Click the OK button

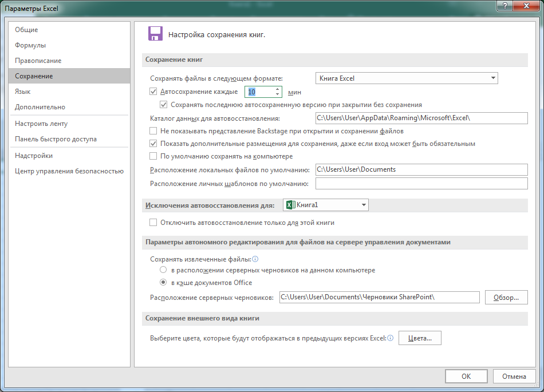[x=466, y=377]
